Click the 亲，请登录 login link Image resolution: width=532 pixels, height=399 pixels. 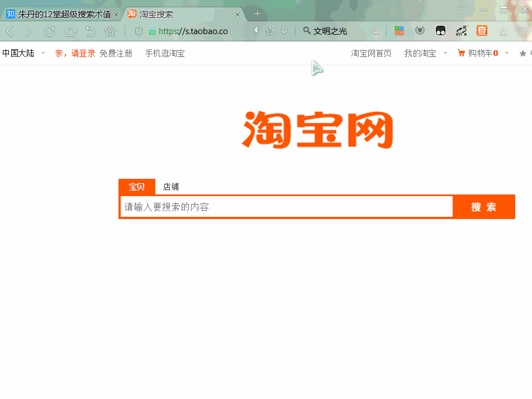[x=75, y=53]
